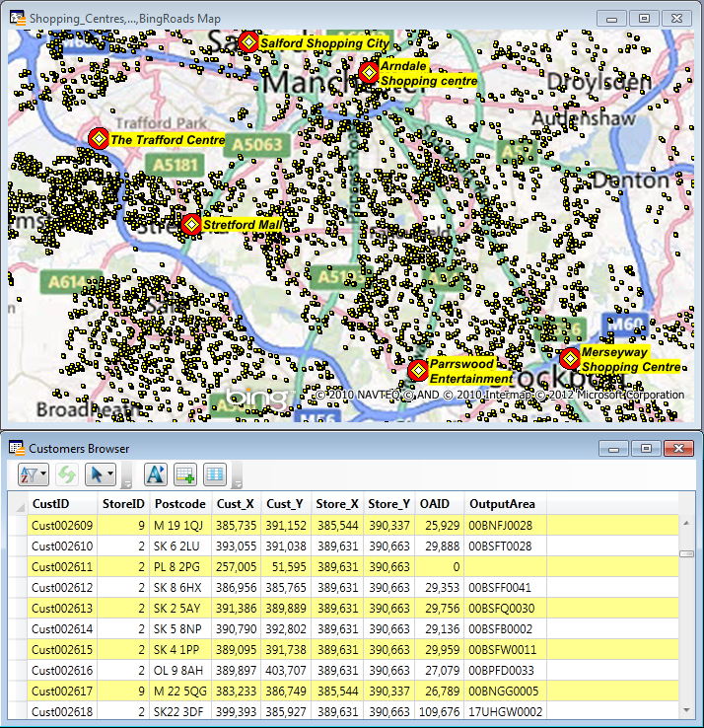
Task: Select row marker for Cust002617
Action: [18, 691]
